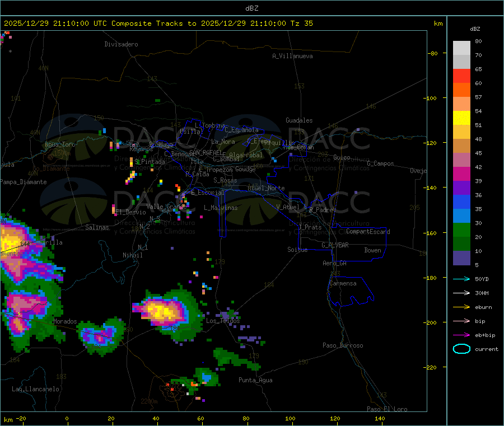Click the 'Carmensa' map label
Screen dimensions: 504x426
pos(343,283)
